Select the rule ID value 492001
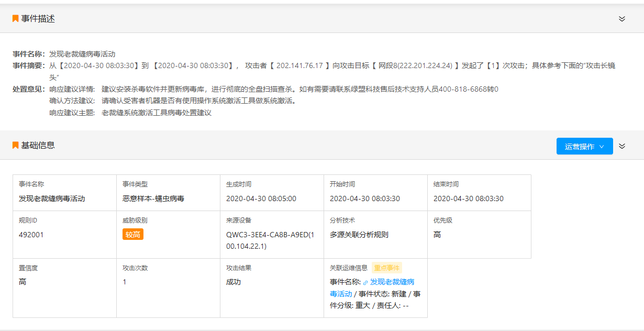 coord(31,235)
